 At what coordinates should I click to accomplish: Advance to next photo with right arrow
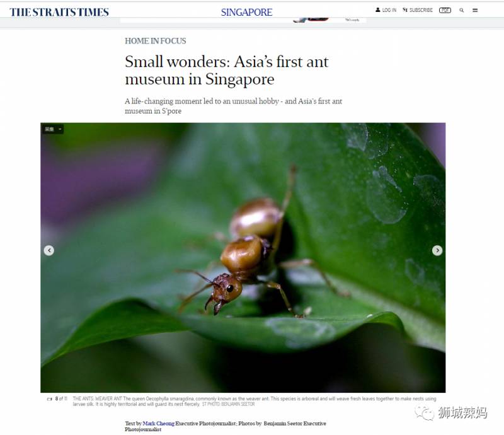[437, 250]
